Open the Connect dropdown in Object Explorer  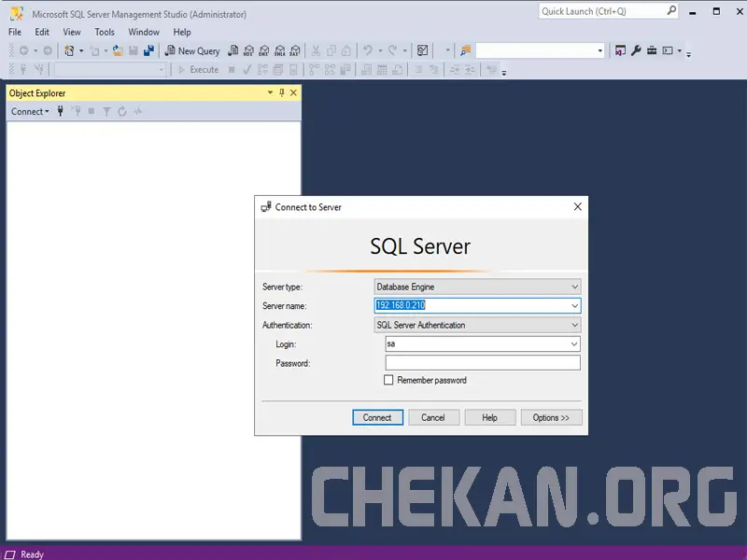(x=30, y=111)
